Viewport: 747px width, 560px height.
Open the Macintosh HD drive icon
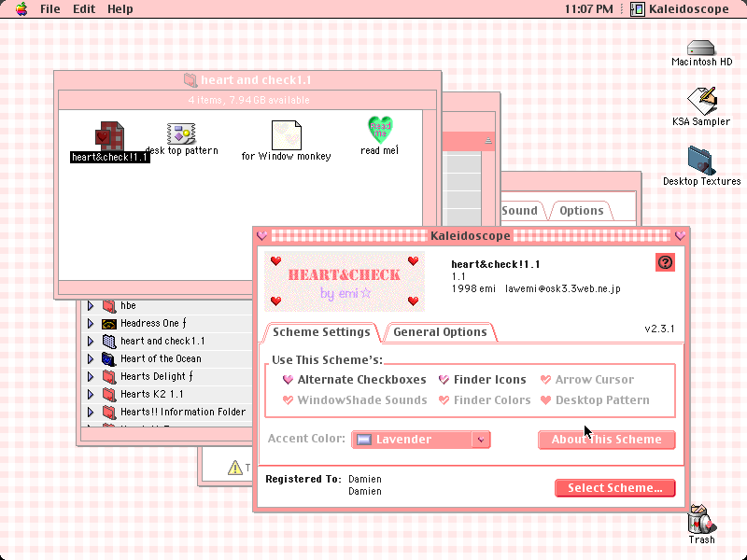pyautogui.click(x=701, y=49)
